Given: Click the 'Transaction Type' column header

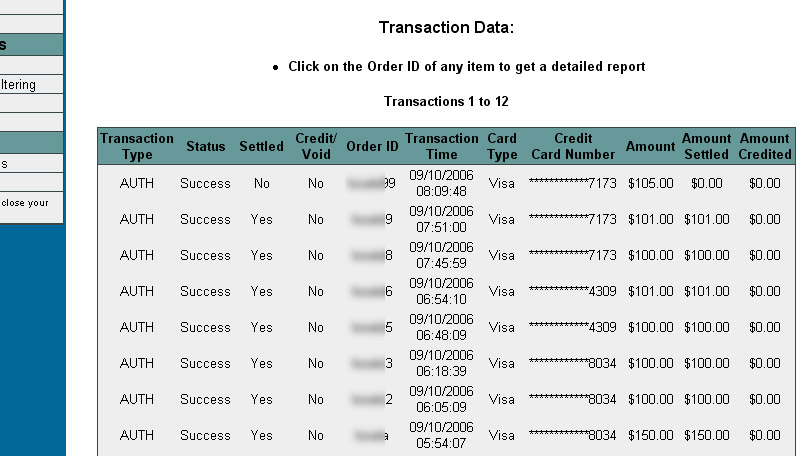Looking at the screenshot, I should [137, 146].
